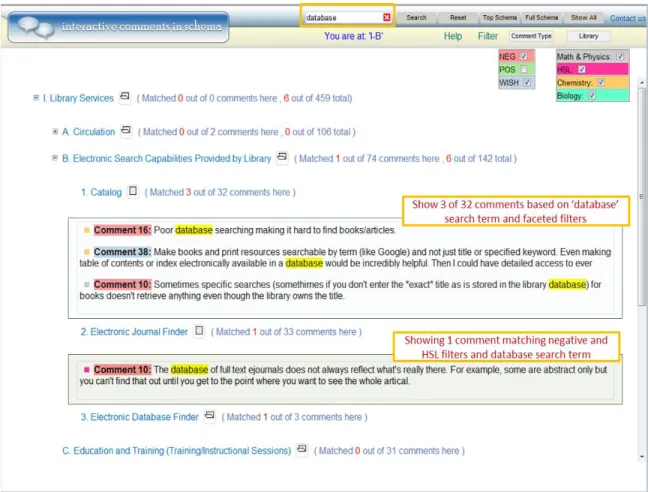Open 2. Electronic Journal Finder link
The width and height of the screenshot is (648, 492).
click(134, 332)
